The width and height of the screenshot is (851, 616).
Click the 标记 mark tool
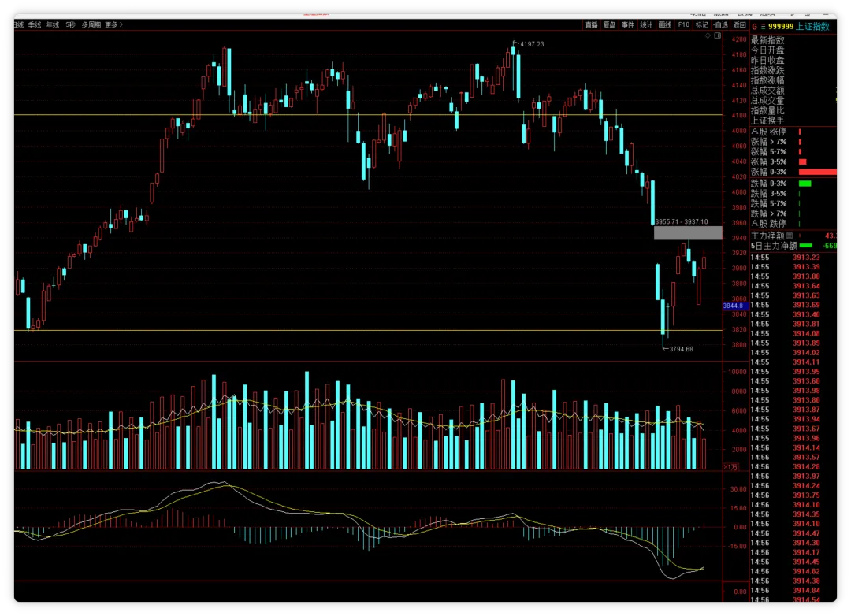coord(702,25)
